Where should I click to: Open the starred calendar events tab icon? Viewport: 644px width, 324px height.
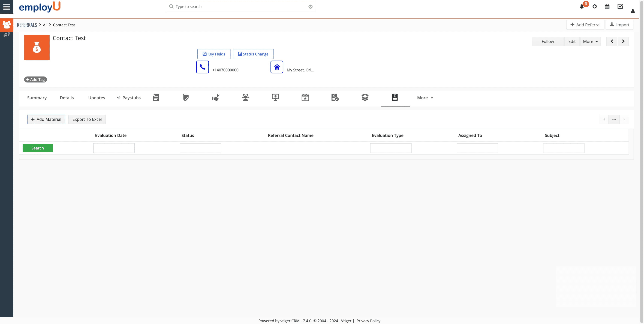coord(305,98)
